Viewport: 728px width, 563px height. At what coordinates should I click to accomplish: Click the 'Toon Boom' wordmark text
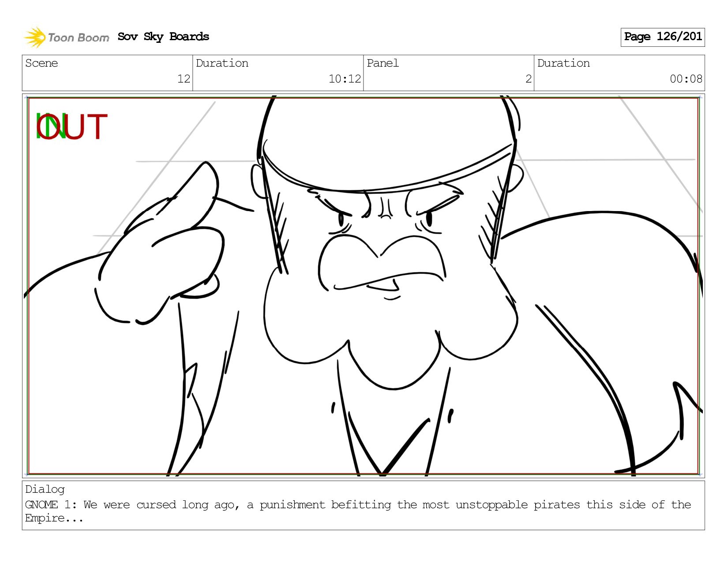[x=79, y=38]
